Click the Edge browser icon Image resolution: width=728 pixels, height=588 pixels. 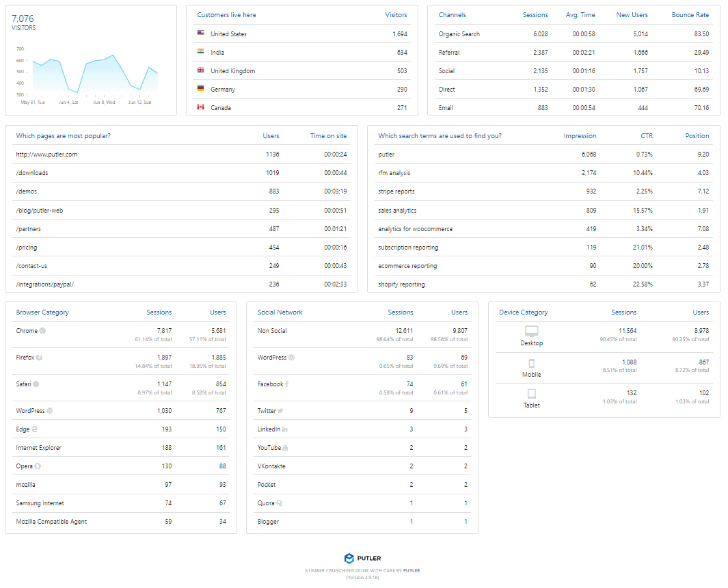pos(34,429)
